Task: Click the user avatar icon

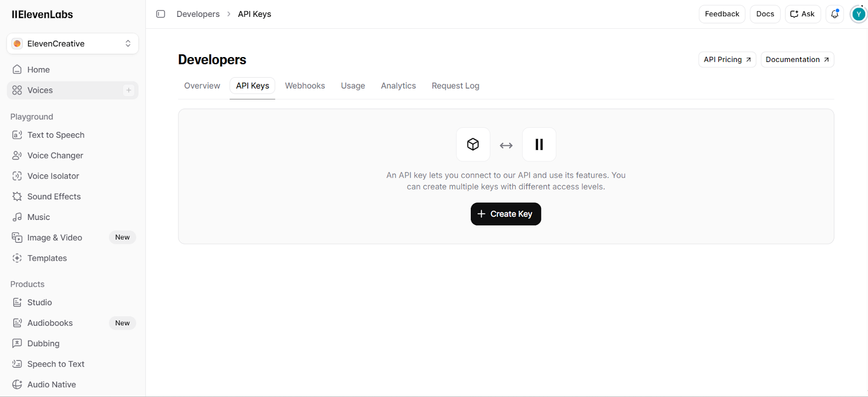Action: pos(858,14)
